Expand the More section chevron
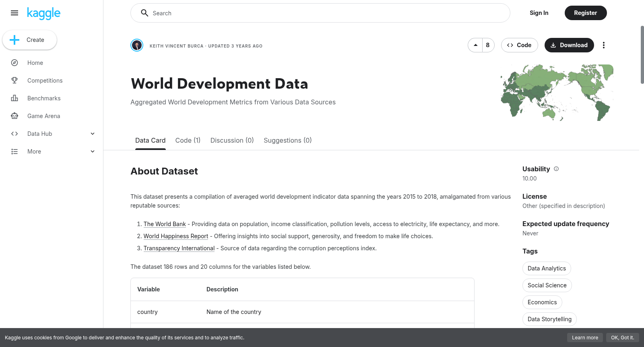 (93, 152)
